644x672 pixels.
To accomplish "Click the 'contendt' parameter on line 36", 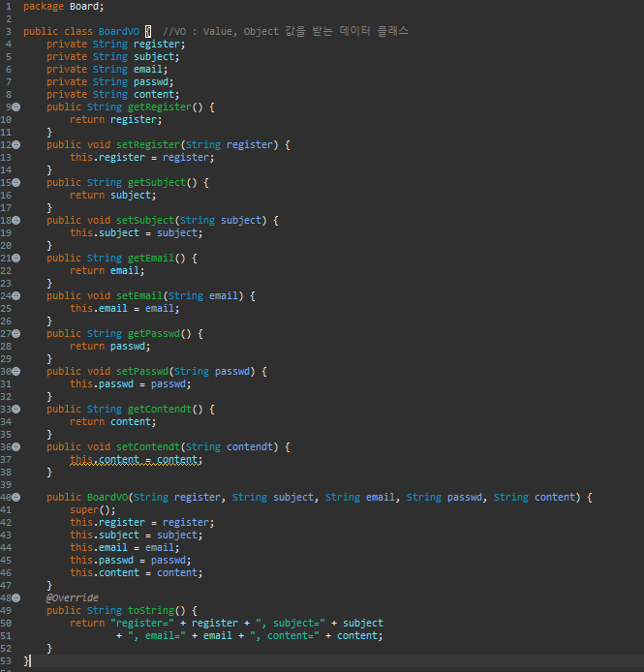I will 250,447.
